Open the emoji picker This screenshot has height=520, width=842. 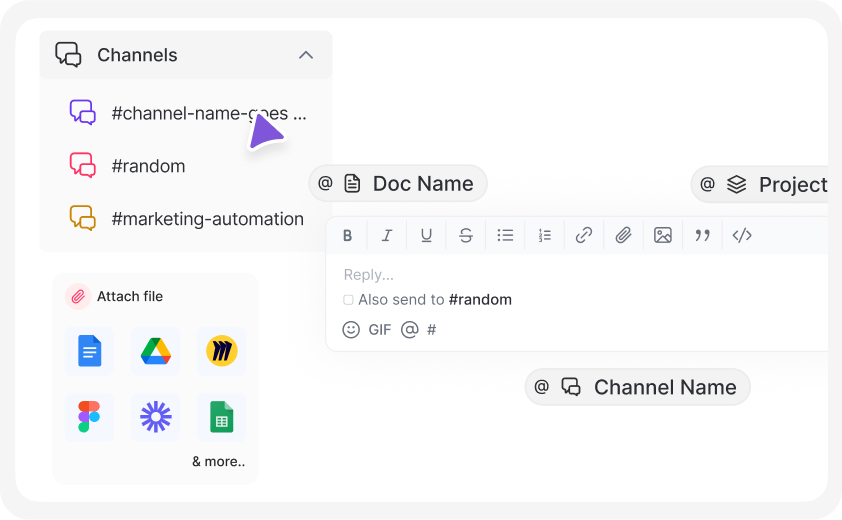(351, 329)
